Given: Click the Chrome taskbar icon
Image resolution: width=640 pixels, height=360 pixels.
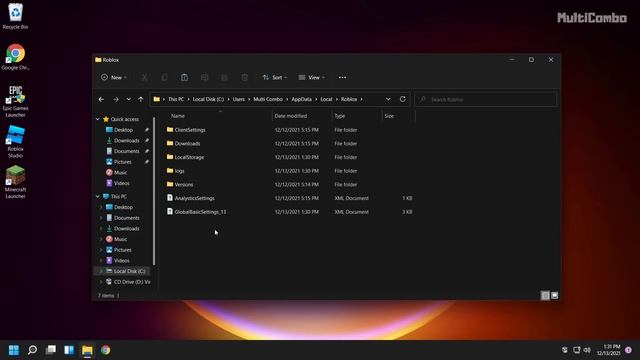Looking at the screenshot, I should (x=105, y=350).
